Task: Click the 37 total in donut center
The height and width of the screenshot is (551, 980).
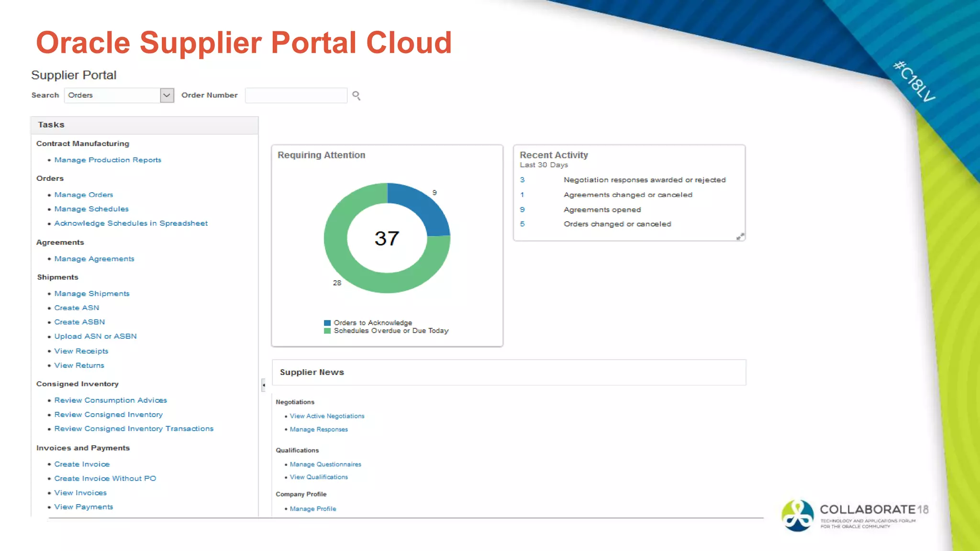Action: click(x=387, y=238)
